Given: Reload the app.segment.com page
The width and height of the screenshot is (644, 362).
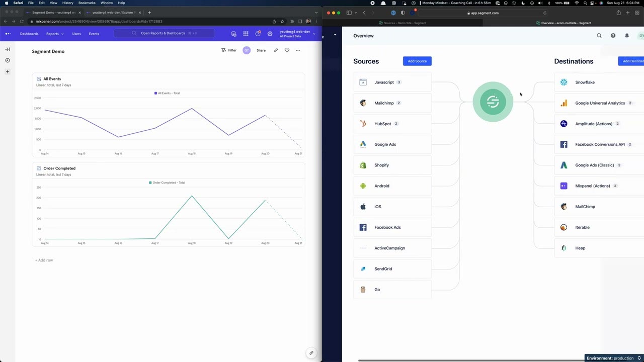Looking at the screenshot, I should coord(545,13).
